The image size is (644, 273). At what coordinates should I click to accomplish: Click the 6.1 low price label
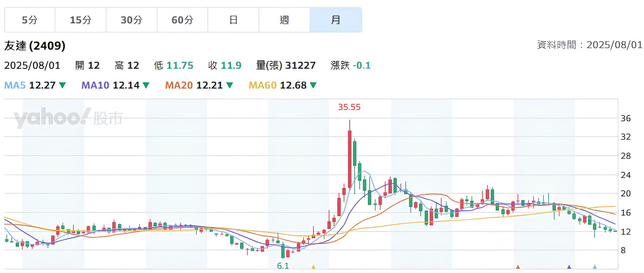pyautogui.click(x=283, y=266)
